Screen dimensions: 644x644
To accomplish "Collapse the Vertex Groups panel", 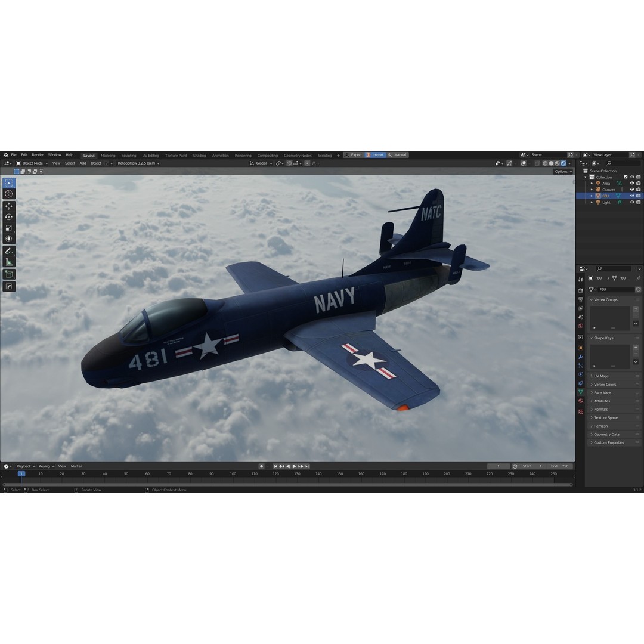I will pos(614,300).
